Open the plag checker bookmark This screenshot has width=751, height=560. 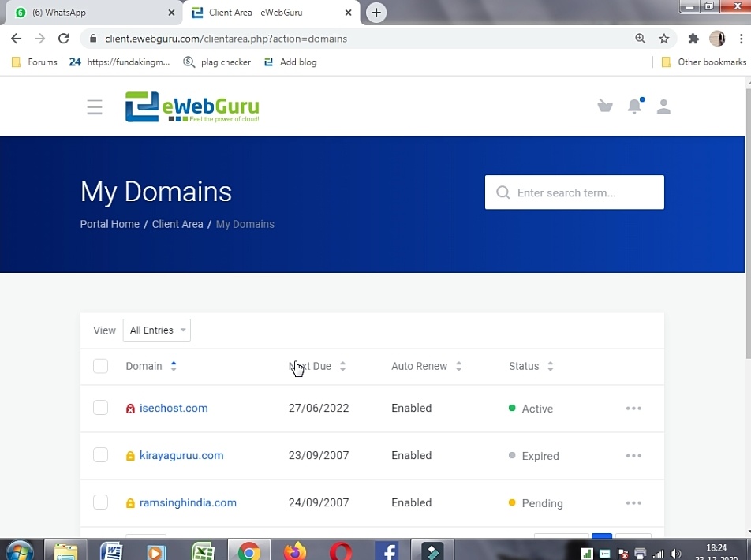click(218, 62)
